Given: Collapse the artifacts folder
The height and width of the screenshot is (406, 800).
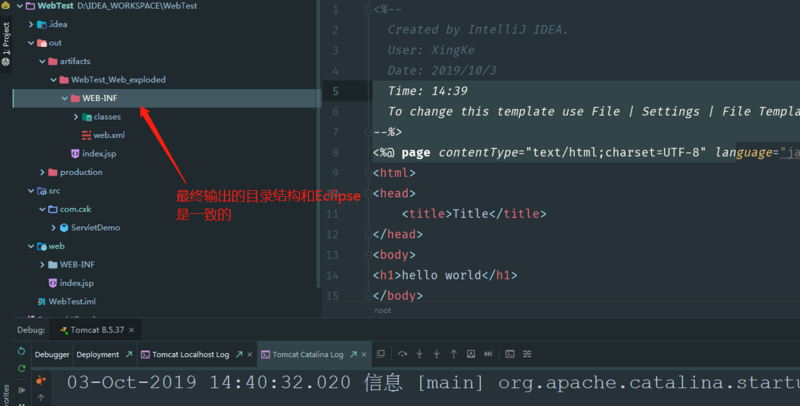Looking at the screenshot, I should pos(42,61).
